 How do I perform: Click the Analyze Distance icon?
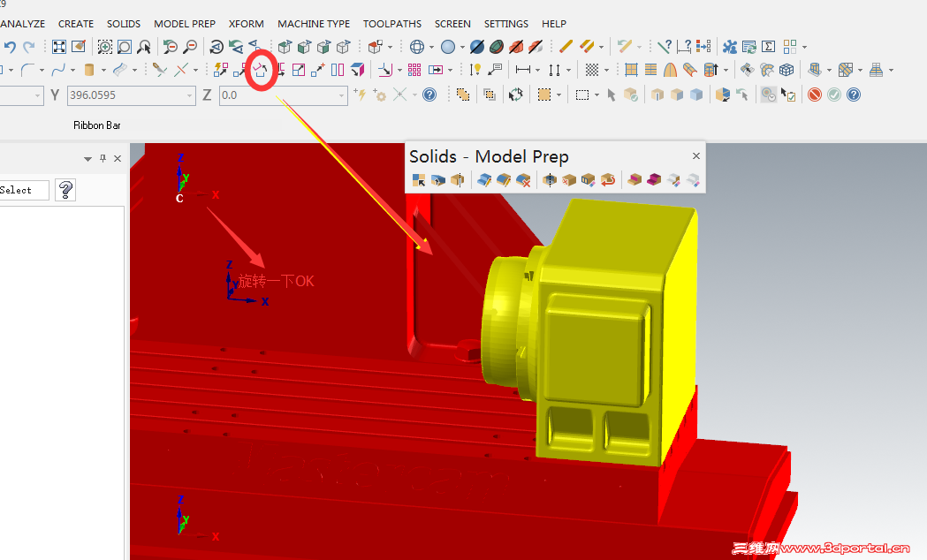pyautogui.click(x=684, y=47)
